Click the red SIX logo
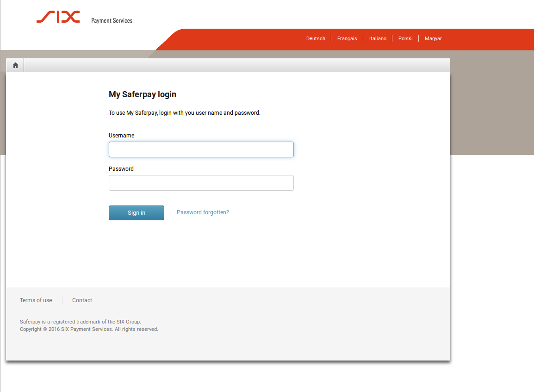The image size is (534, 392). (x=58, y=17)
